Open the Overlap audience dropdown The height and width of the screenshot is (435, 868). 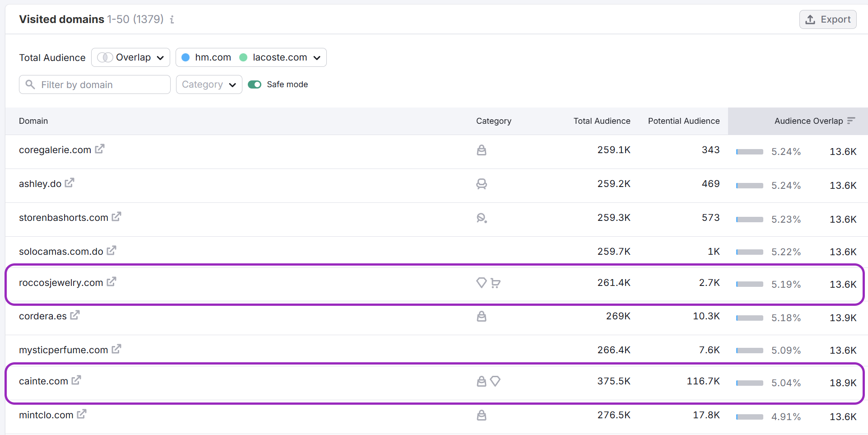[x=130, y=57]
